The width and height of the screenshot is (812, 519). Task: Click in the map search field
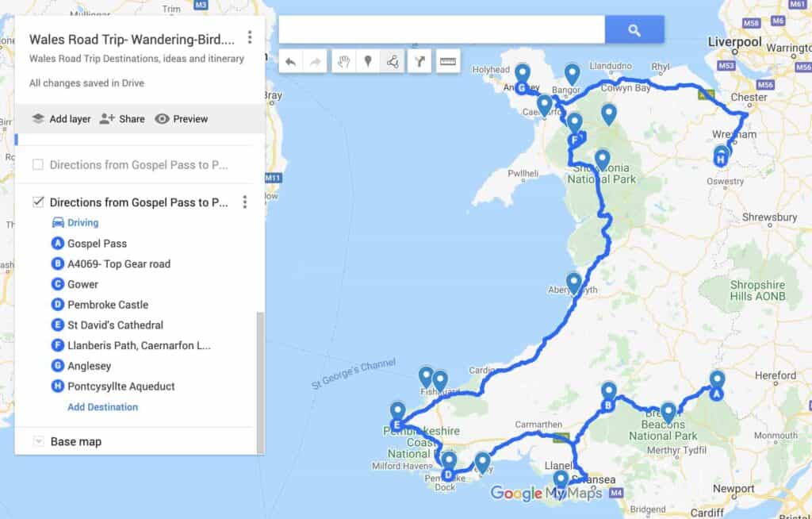[x=442, y=29]
